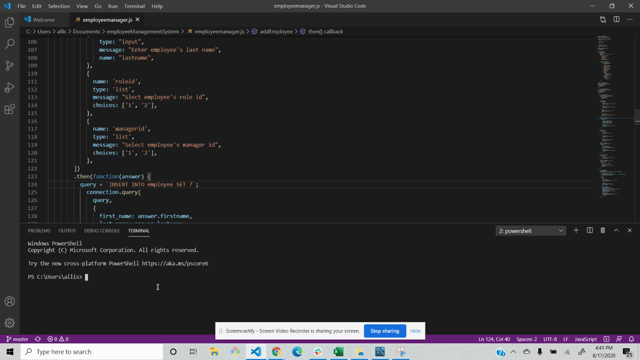Click the terminal prompt PS C:\Users\allis>

tap(55, 277)
